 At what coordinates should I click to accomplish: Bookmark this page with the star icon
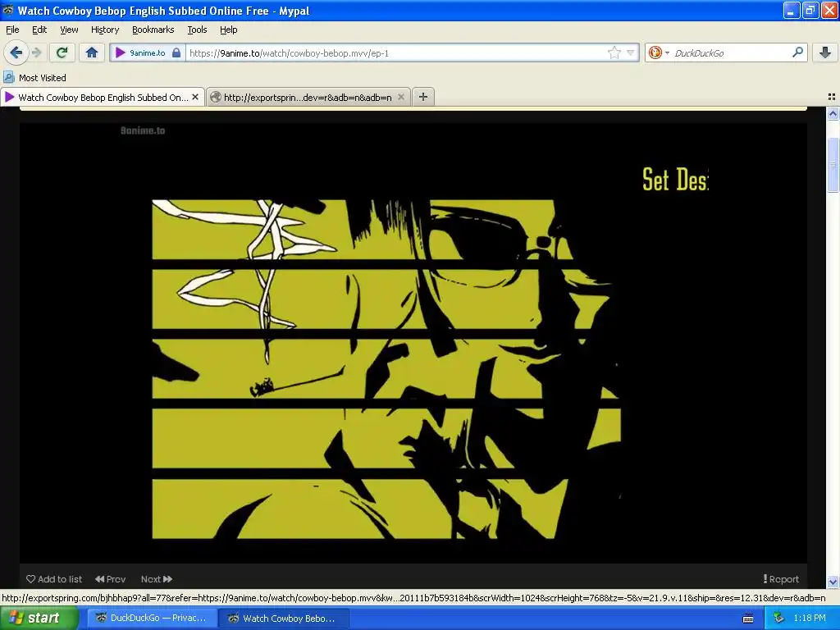click(x=614, y=52)
